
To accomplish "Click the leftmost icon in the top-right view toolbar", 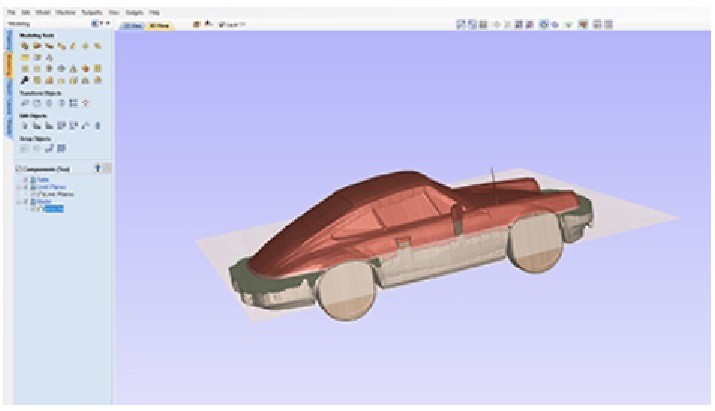I will coord(462,24).
